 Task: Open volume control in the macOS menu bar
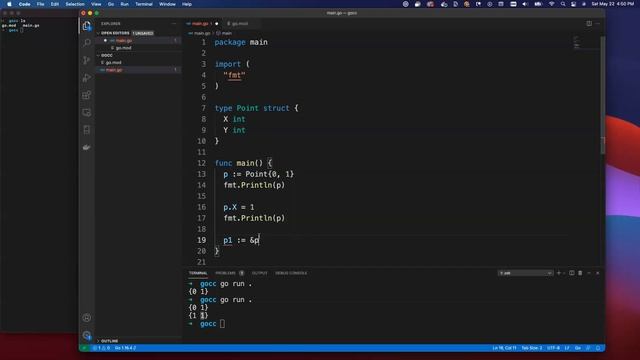(x=525, y=4)
